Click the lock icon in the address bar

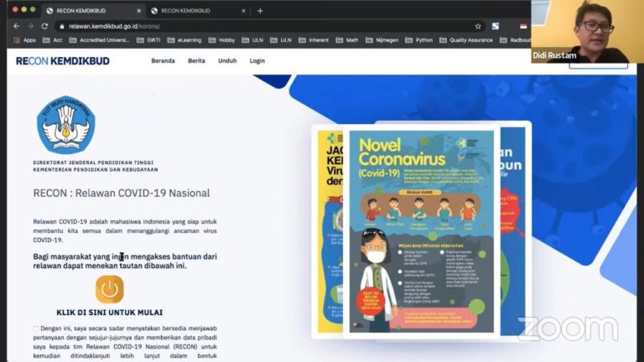tap(62, 26)
